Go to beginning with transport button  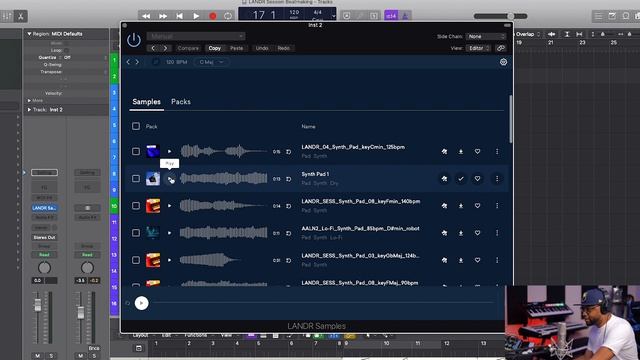click(179, 16)
